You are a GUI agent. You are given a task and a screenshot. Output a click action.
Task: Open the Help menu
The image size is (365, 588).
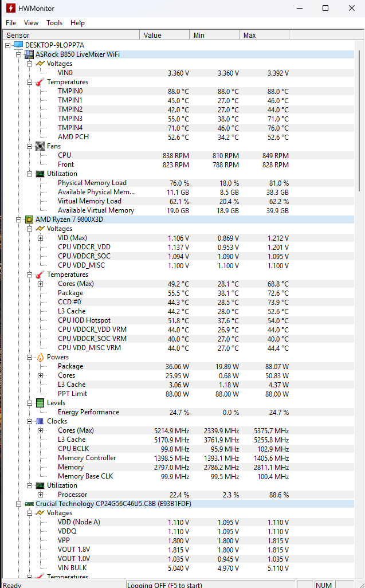[x=77, y=23]
